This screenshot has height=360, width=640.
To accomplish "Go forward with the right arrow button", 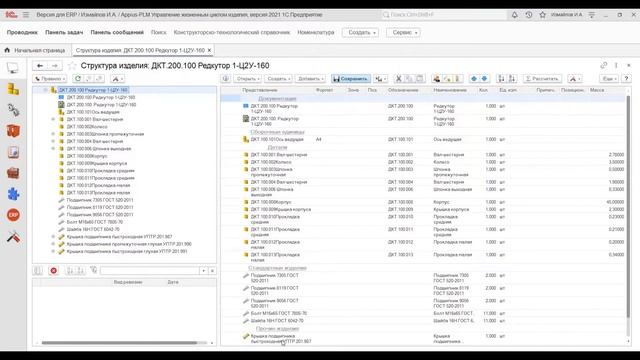I will [55, 66].
